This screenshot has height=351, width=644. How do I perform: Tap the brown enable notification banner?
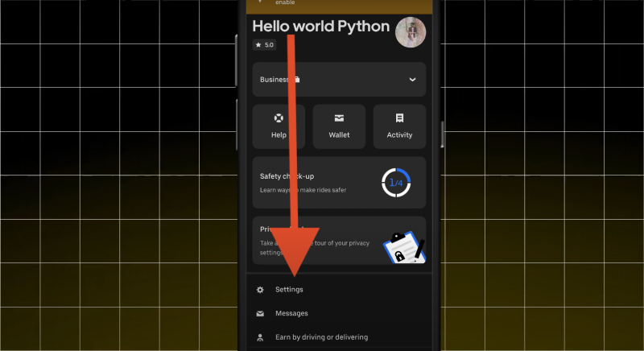tap(339, 6)
